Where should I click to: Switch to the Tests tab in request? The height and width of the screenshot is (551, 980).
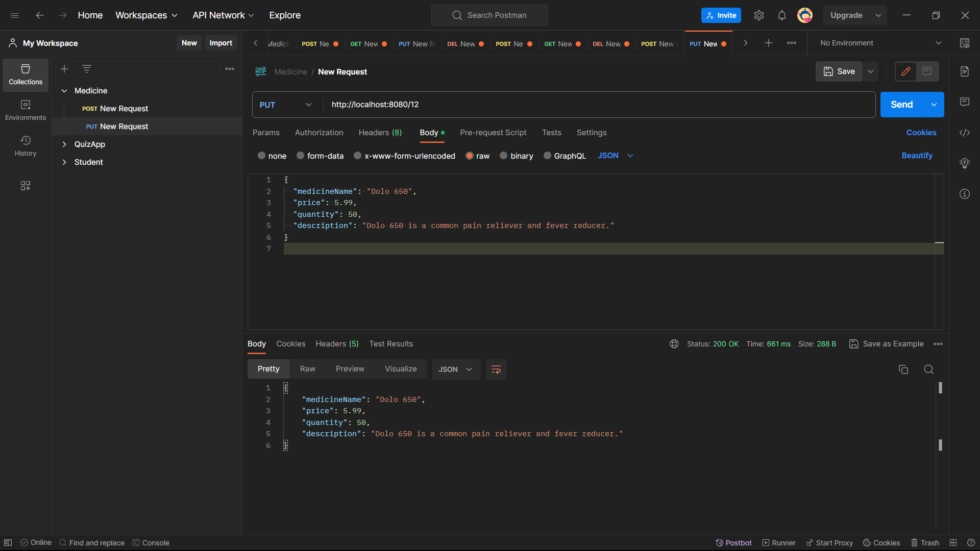pos(552,132)
